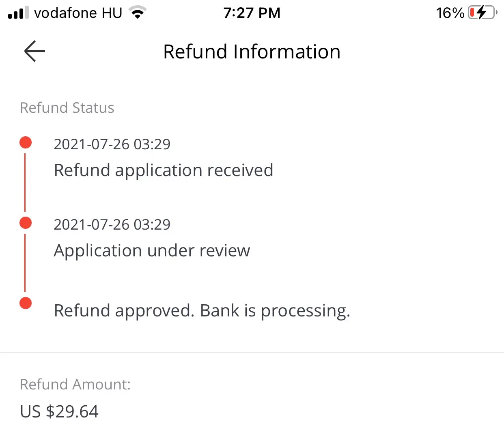The image size is (504, 443).
Task: Tap the vodafone HU carrier label
Action: (x=78, y=13)
